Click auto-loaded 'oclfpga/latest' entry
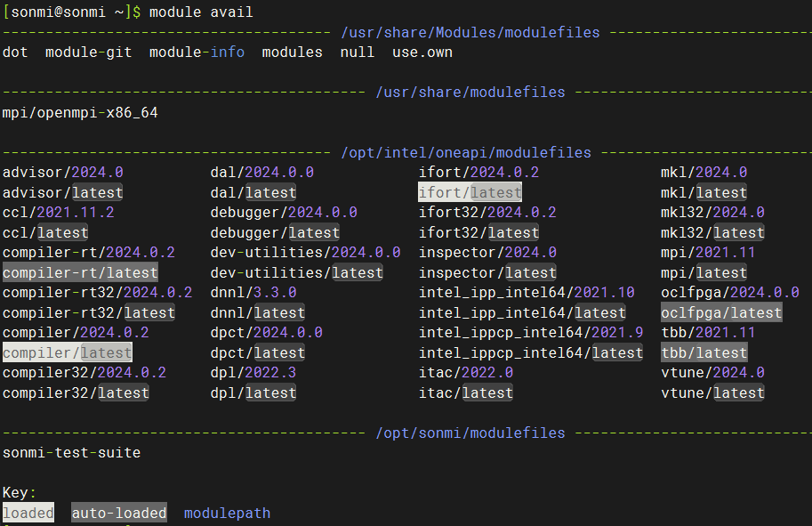This screenshot has height=526, width=812. [721, 312]
